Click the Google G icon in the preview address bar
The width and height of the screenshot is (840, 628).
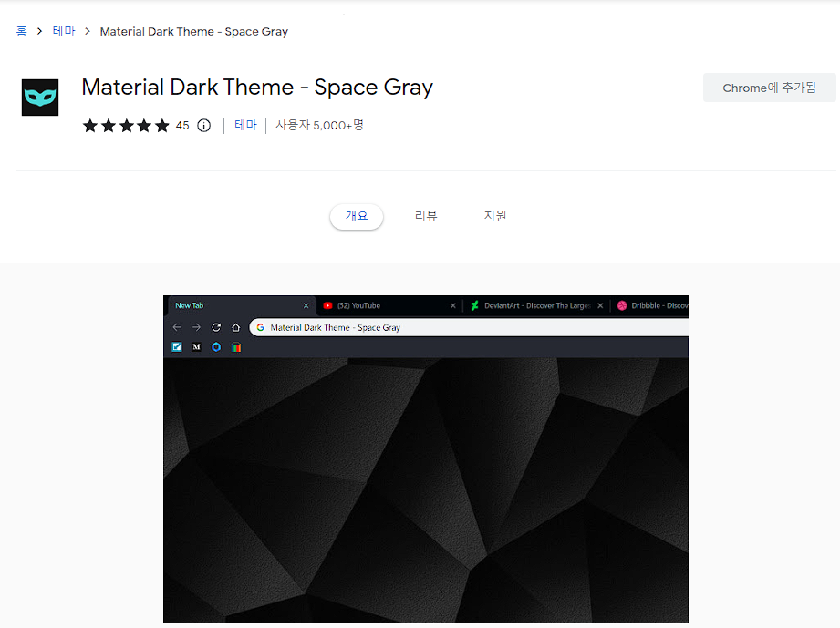pyautogui.click(x=261, y=326)
